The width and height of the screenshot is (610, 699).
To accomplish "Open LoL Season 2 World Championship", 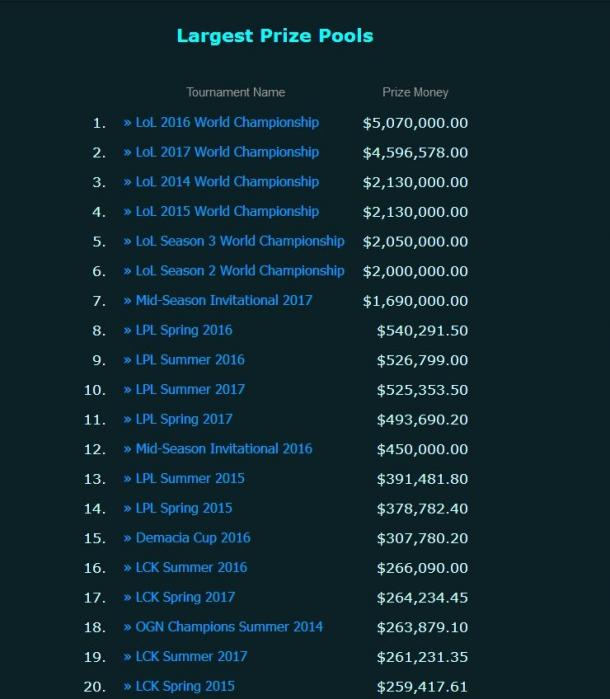I will pyautogui.click(x=240, y=271).
